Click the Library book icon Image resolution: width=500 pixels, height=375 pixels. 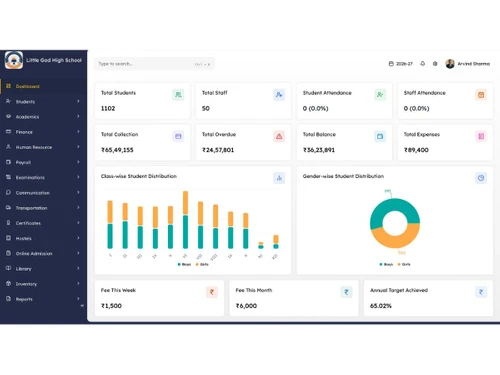(x=8, y=268)
